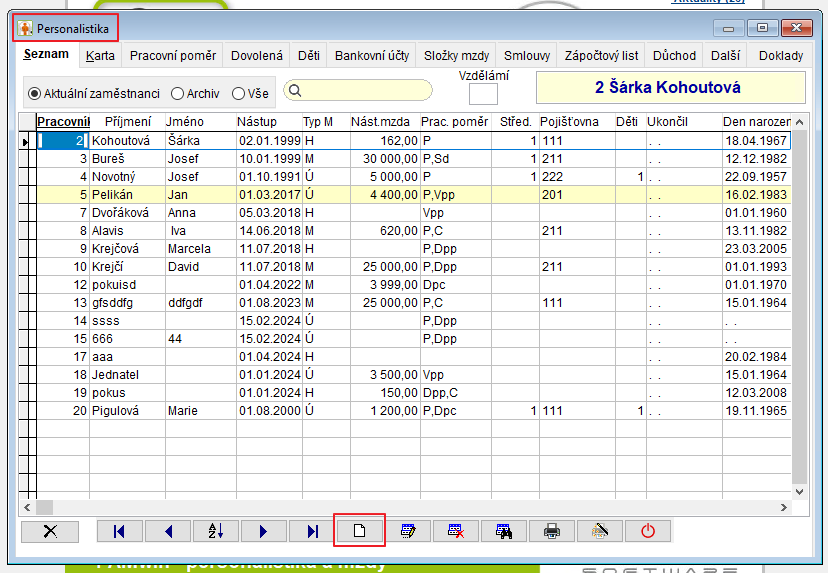Click birth date 19.11.1965
The width and height of the screenshot is (828, 573).
pos(756,411)
